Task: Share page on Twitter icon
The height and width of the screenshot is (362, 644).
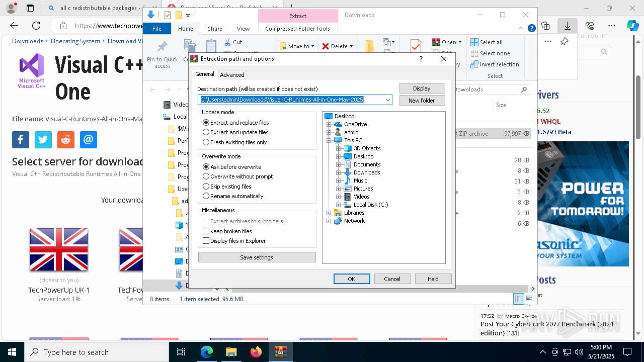Action: tap(43, 140)
